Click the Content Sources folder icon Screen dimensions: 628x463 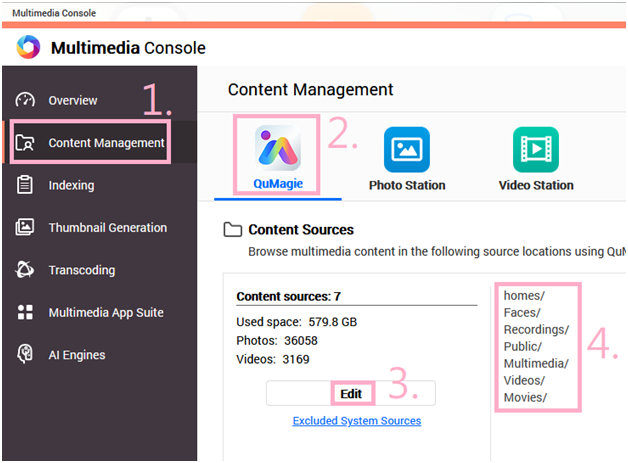pyautogui.click(x=232, y=230)
